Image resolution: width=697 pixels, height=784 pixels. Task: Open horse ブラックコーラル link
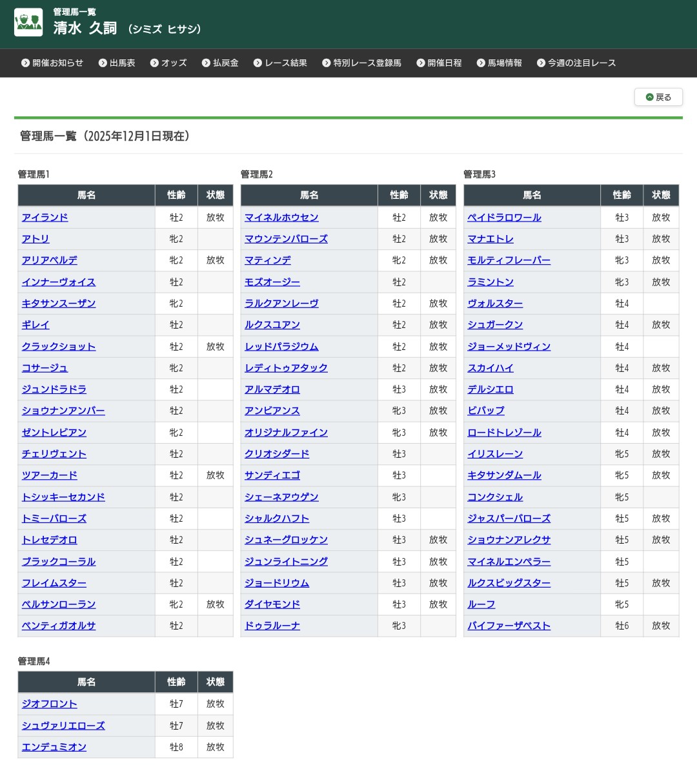[59, 562]
